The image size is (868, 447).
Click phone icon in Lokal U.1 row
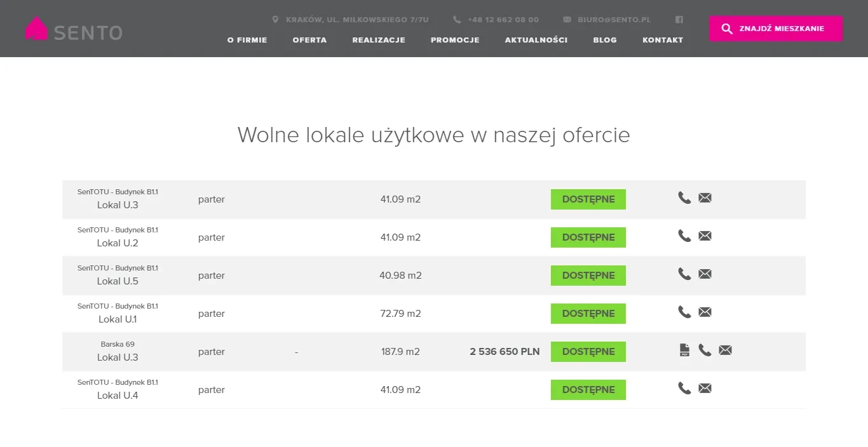click(x=684, y=312)
